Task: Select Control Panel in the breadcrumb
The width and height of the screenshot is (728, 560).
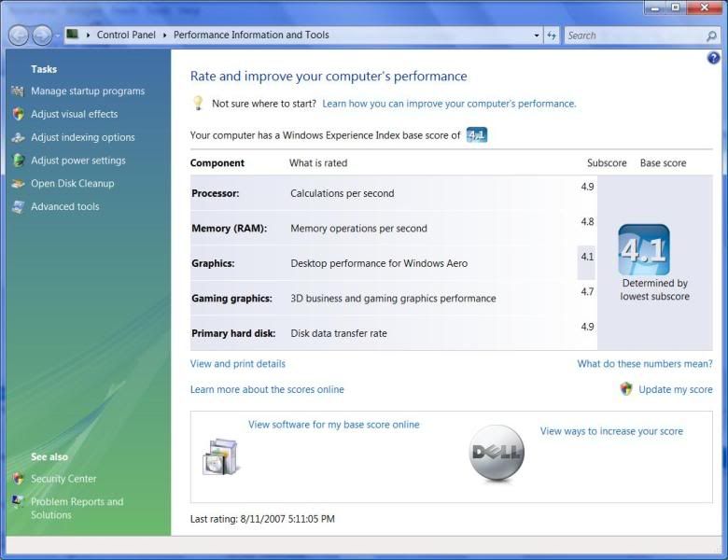Action: tap(126, 35)
